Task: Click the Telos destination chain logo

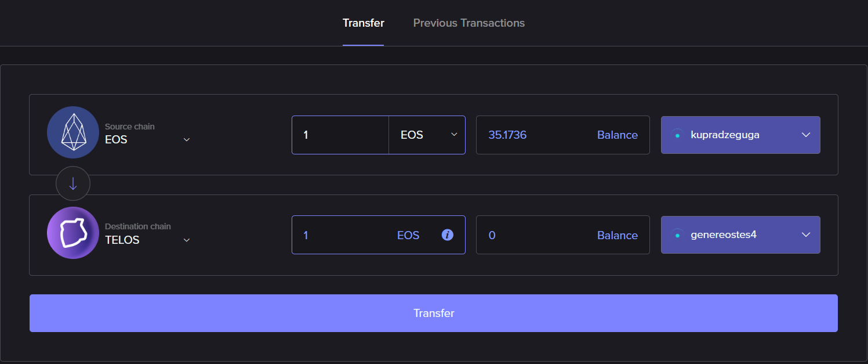Action: click(73, 233)
